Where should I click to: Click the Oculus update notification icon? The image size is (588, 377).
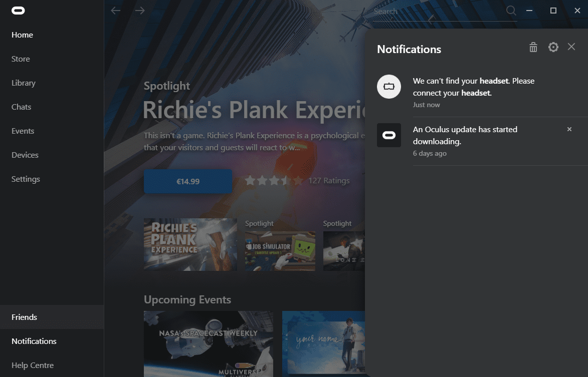point(389,135)
